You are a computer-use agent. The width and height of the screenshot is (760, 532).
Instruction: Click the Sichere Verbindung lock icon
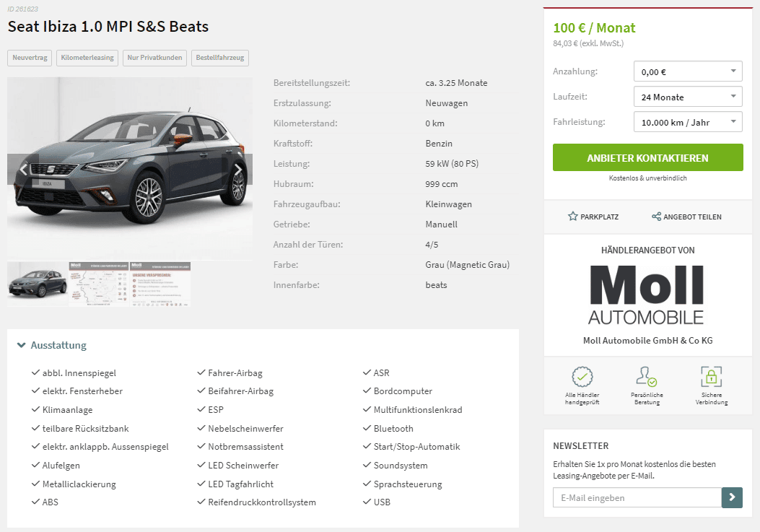coord(711,376)
